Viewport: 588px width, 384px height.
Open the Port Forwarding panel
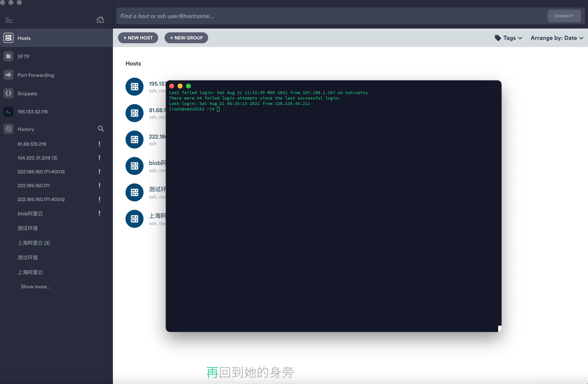(36, 74)
